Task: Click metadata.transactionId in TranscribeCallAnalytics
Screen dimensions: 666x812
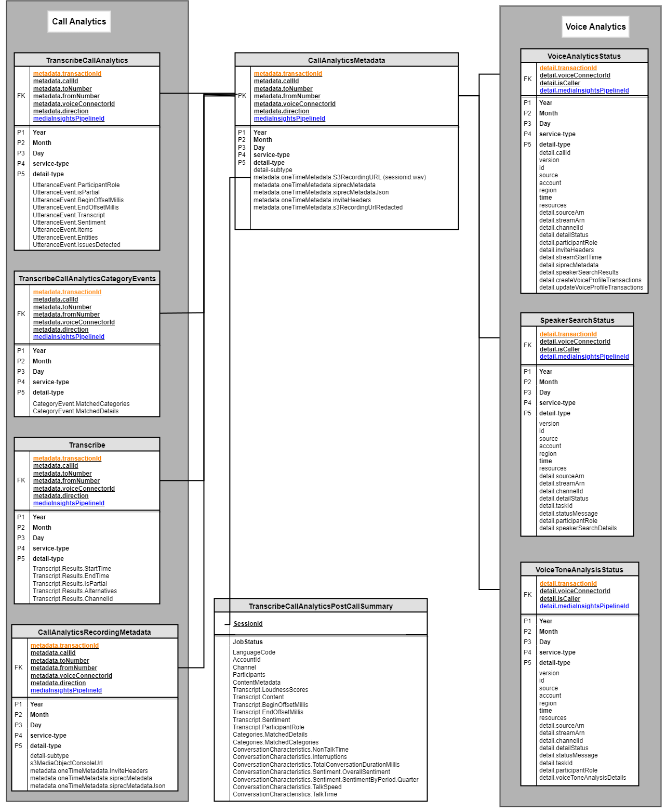Action: click(67, 74)
